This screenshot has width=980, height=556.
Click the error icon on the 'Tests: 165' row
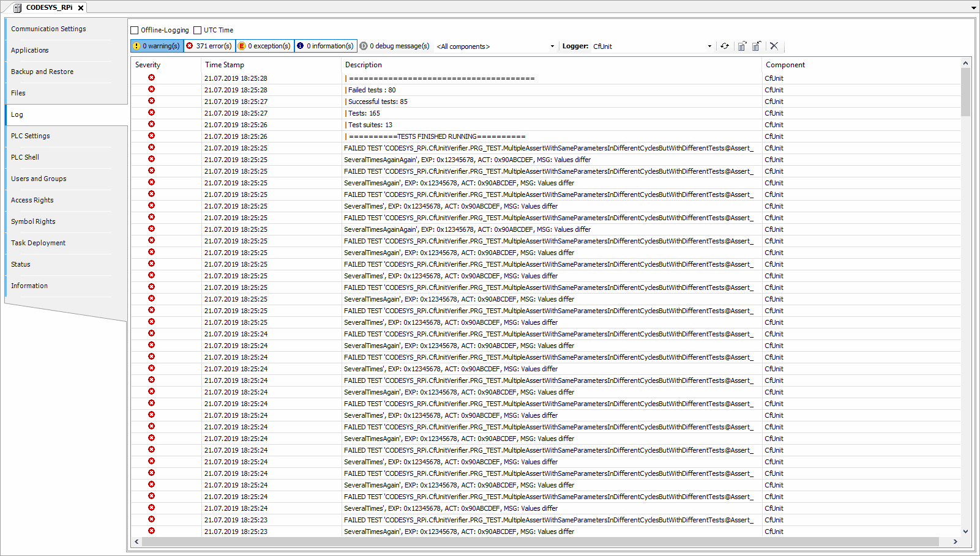151,113
